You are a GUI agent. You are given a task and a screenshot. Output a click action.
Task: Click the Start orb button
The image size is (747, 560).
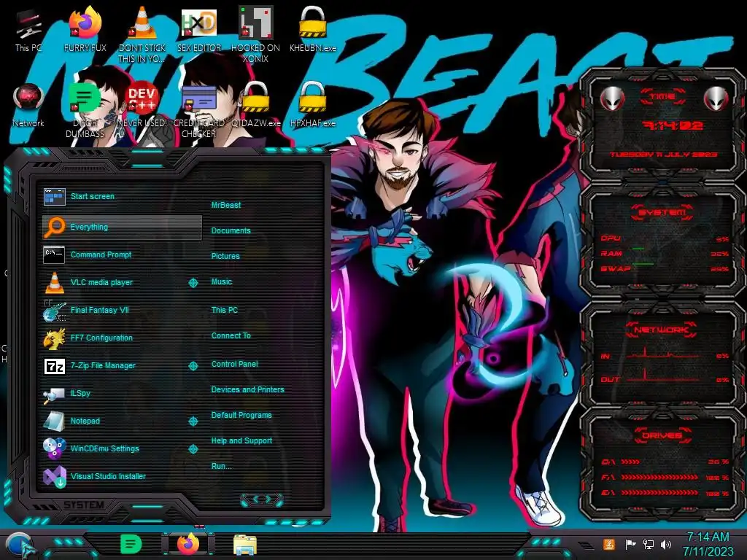(20, 545)
